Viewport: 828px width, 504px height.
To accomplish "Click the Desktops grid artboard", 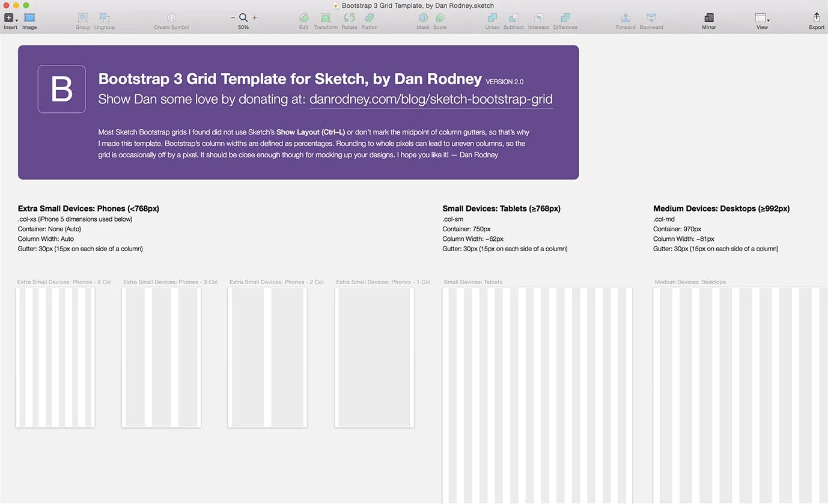I will (x=740, y=395).
